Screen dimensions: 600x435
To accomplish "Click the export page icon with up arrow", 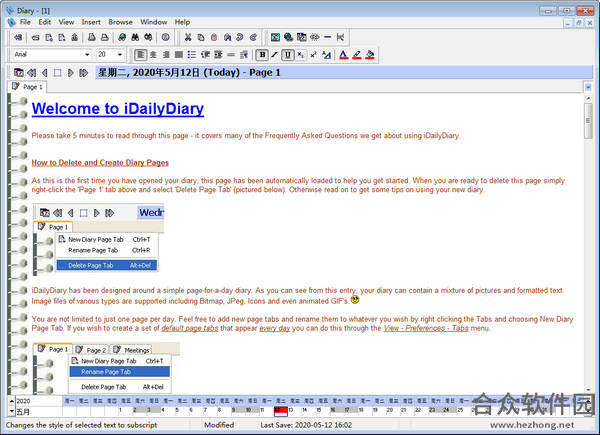I will coord(75,37).
